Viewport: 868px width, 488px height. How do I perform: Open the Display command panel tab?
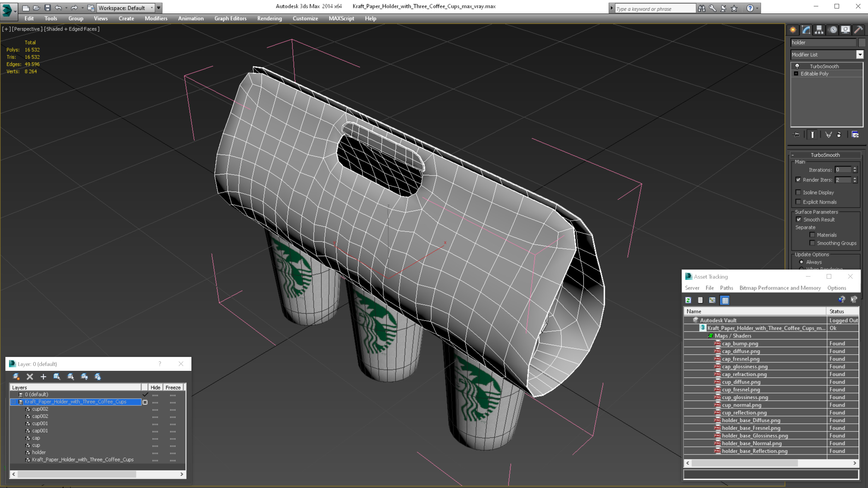click(x=845, y=30)
